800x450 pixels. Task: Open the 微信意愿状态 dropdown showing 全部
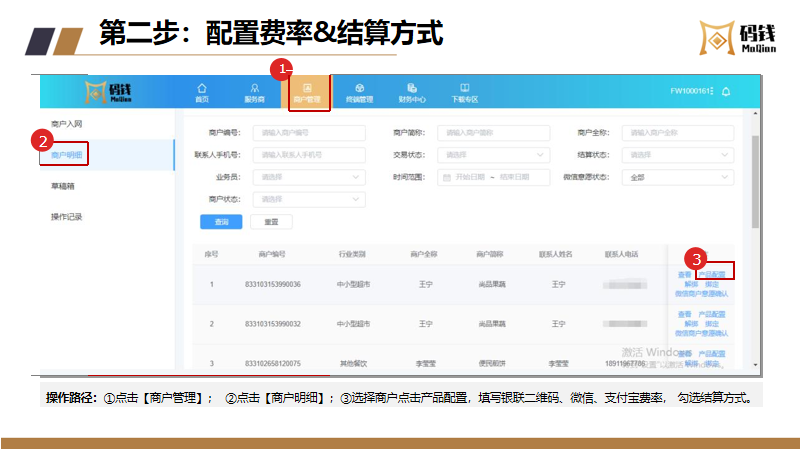point(677,177)
